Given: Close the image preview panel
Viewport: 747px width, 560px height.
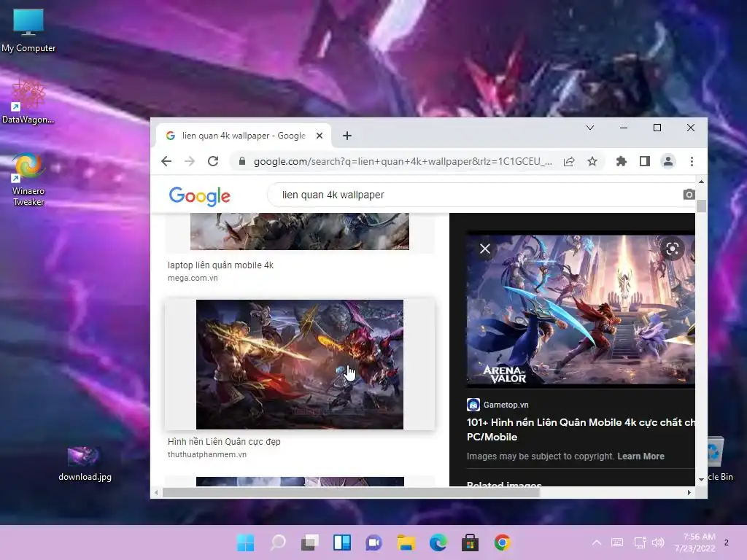Looking at the screenshot, I should 485,249.
